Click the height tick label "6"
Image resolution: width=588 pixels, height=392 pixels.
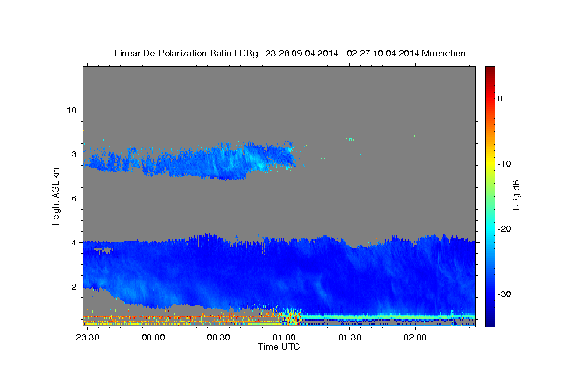click(73, 198)
